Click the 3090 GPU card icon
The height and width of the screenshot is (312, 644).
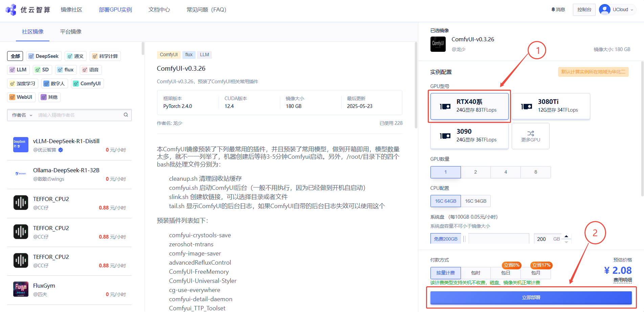coord(445,136)
